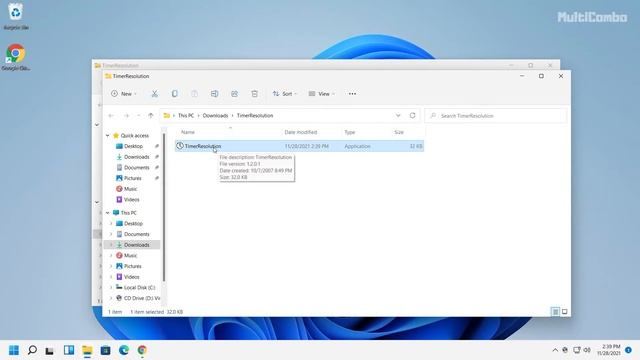Open the Sort dropdown

click(x=284, y=94)
